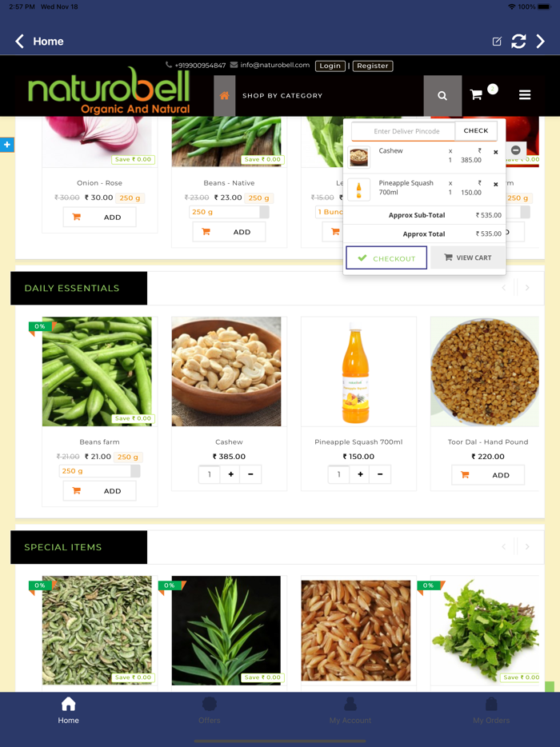Open the shopping cart icon in header
The image size is (560, 747).
tap(476, 95)
